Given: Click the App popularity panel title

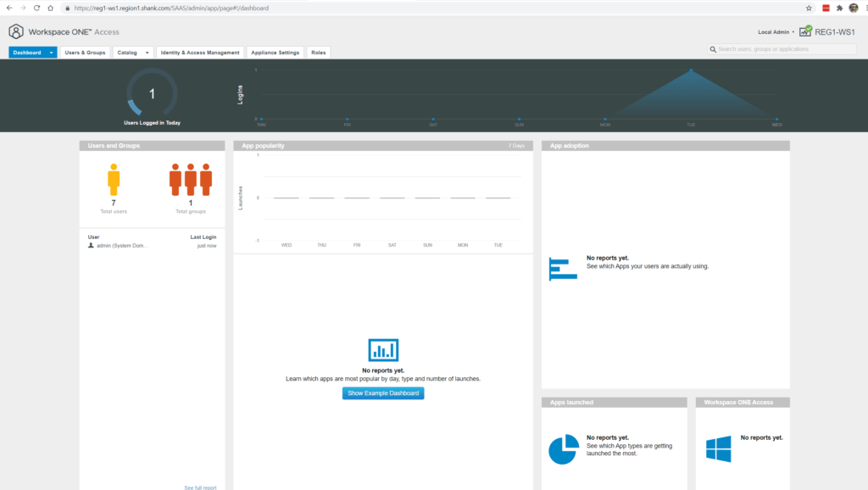Looking at the screenshot, I should tap(263, 146).
